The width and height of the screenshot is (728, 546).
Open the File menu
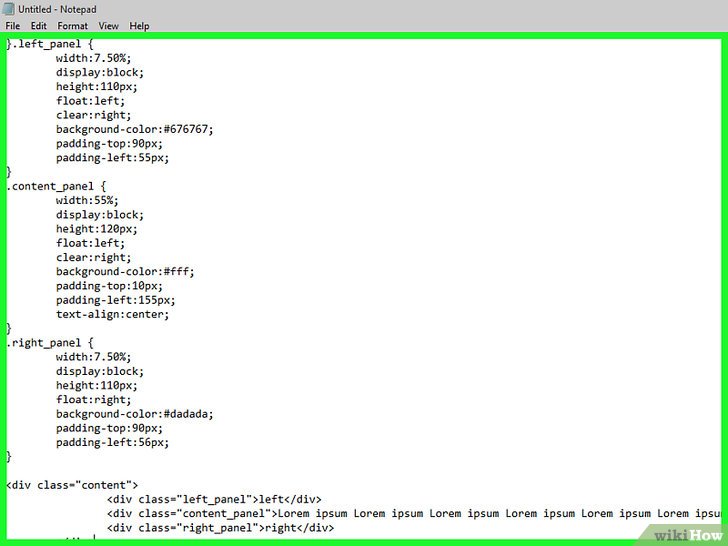(x=13, y=26)
